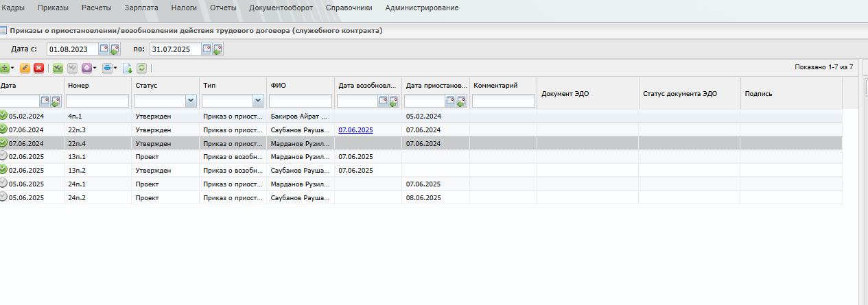This screenshot has height=305, width=868.
Task: Click the green checkmark Approve icon
Action: click(x=58, y=68)
